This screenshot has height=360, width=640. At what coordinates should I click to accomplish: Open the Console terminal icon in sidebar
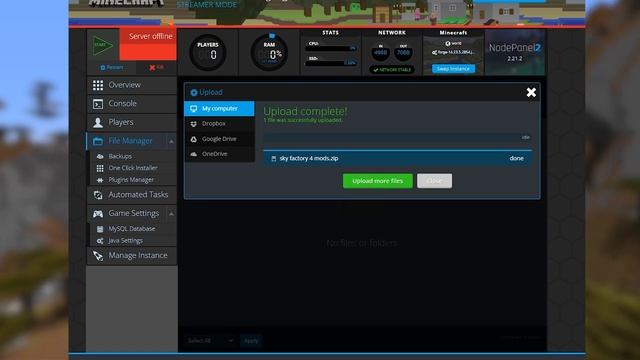click(x=98, y=104)
